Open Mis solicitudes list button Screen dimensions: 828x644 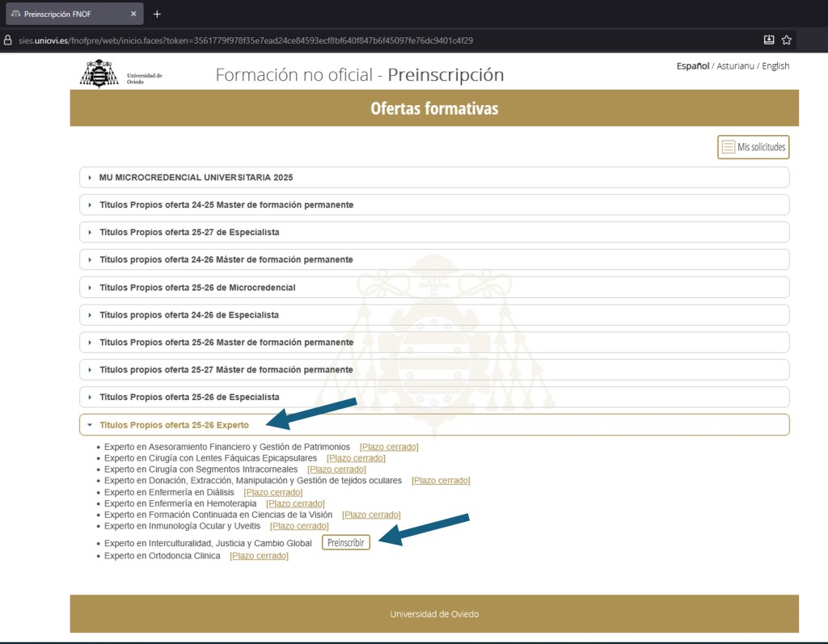pos(753,147)
